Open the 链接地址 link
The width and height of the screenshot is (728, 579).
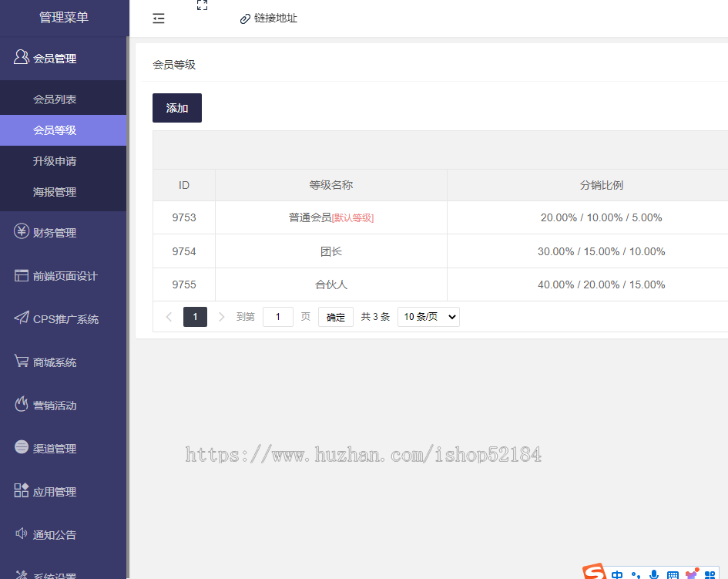(x=275, y=19)
